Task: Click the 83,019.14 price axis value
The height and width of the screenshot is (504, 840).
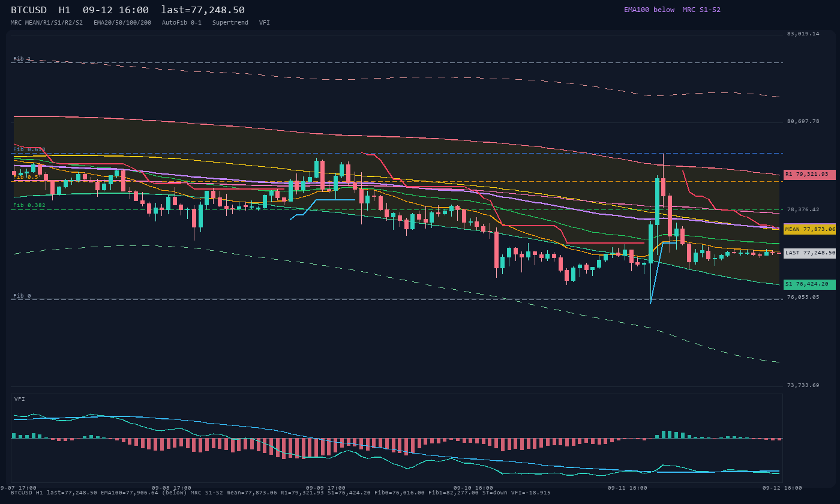Action: pos(803,34)
